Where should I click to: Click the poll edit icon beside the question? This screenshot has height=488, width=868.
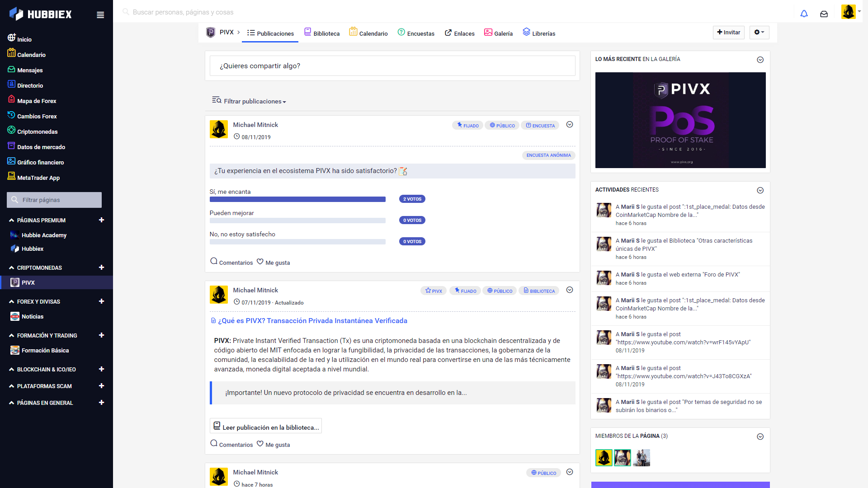pyautogui.click(x=403, y=171)
